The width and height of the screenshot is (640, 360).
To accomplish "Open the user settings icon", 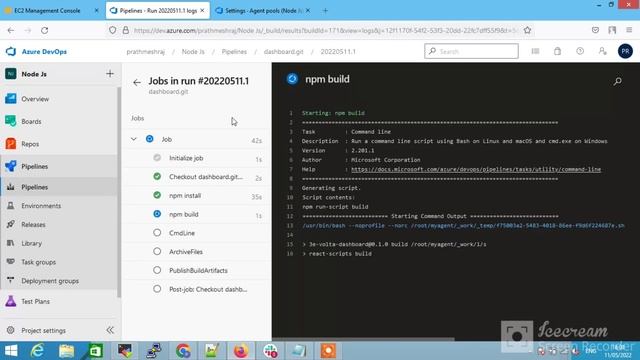I will click(x=602, y=51).
